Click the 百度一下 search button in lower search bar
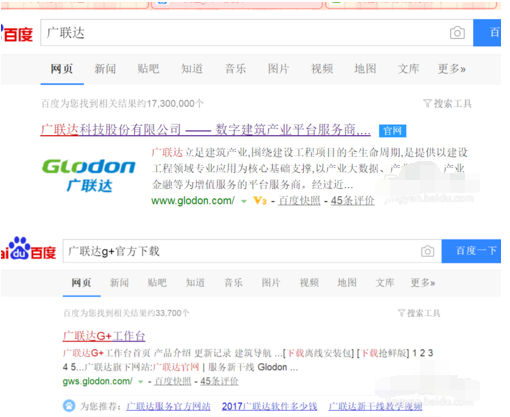The height and width of the screenshot is (417, 510). (x=471, y=251)
